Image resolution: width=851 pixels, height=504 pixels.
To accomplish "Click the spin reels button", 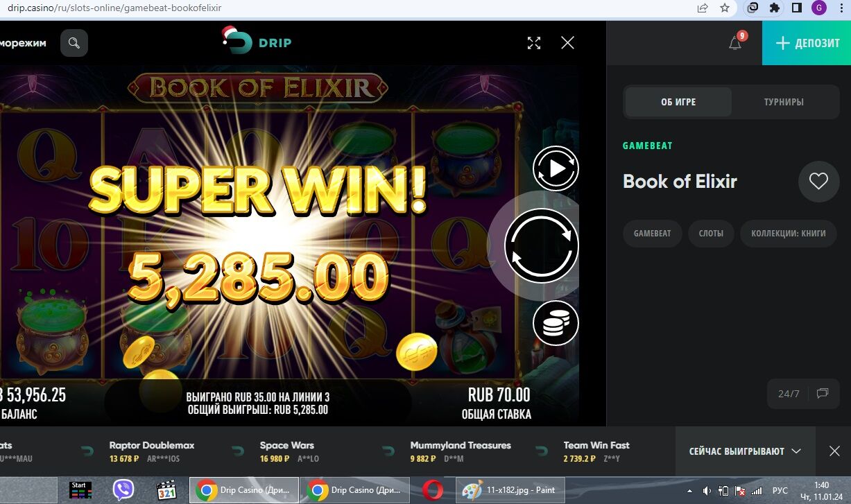I will pos(542,245).
